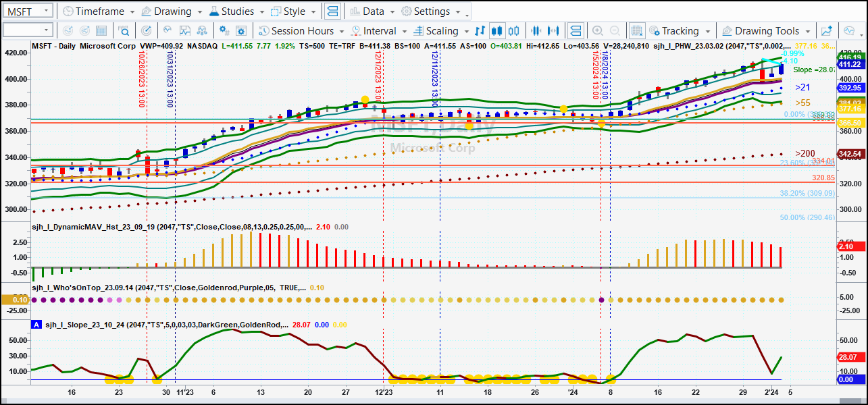Image resolution: width=868 pixels, height=405 pixels.
Task: Click the Studies flask icon
Action: 213,11
